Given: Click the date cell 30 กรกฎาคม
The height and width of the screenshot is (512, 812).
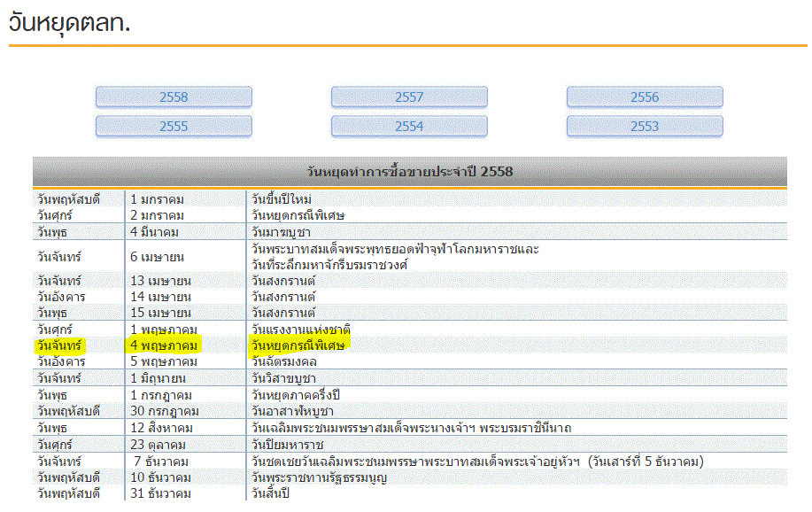Looking at the screenshot, I should 165,412.
